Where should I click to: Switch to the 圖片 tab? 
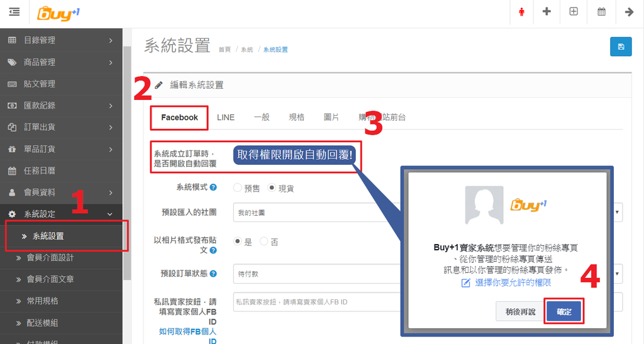coord(331,118)
